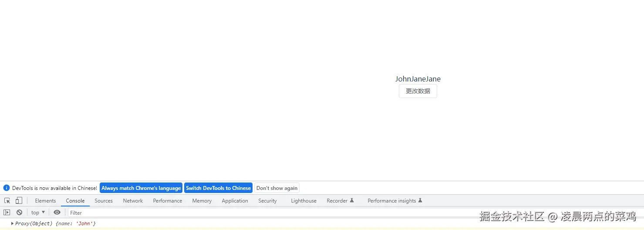The image size is (644, 230).
Task: Open the Performance insights tab
Action: click(x=395, y=201)
